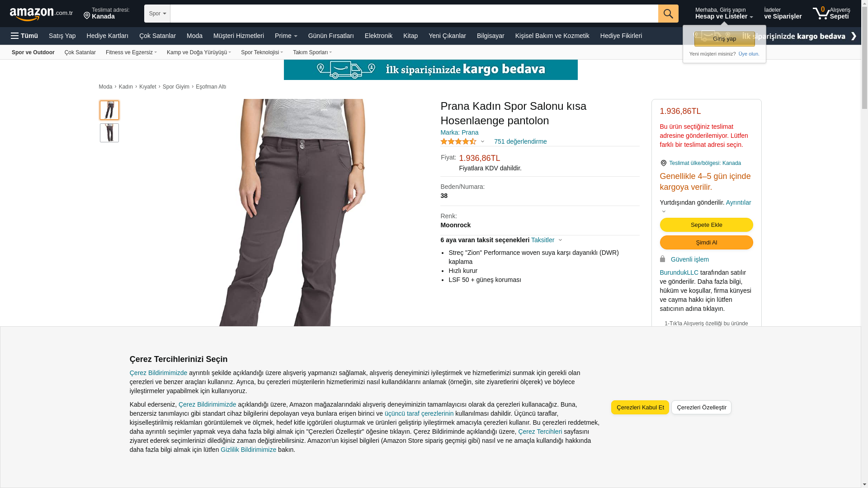The width and height of the screenshot is (868, 488).
Task: Open the Elektronik menu item
Action: click(378, 36)
